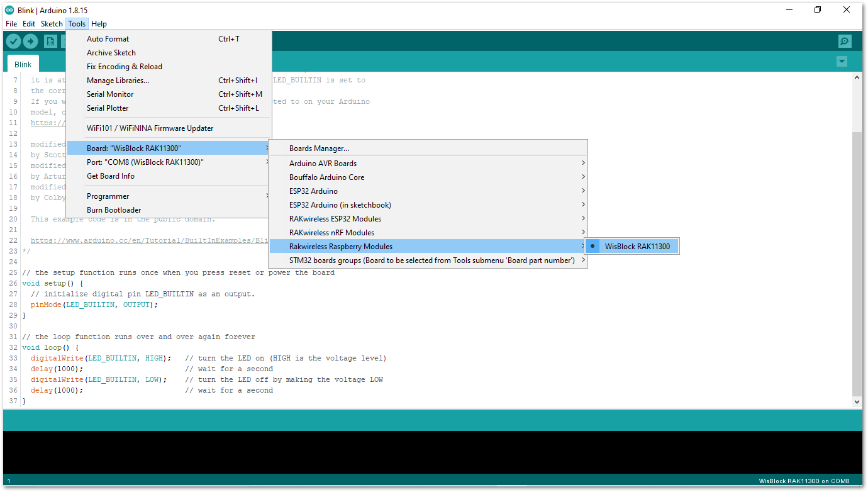Image resolution: width=868 pixels, height=492 pixels.
Task: Expand RAKwireless ESP32 Modules submenu
Action: point(428,219)
